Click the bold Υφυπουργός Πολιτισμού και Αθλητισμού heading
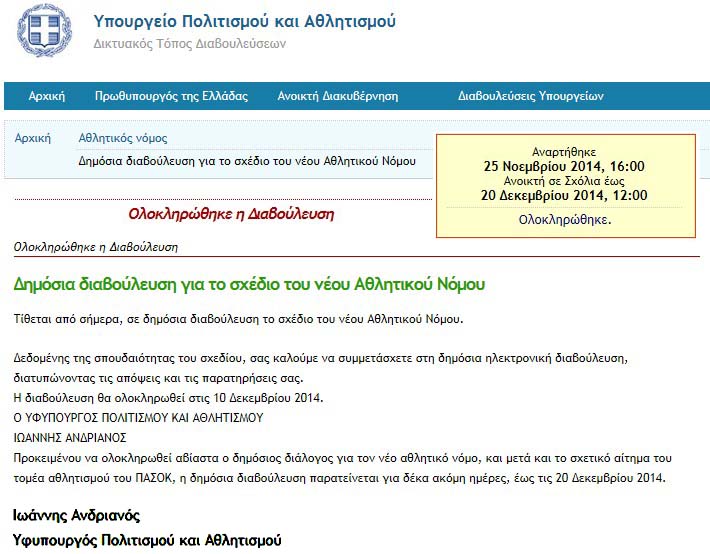 tap(148, 541)
